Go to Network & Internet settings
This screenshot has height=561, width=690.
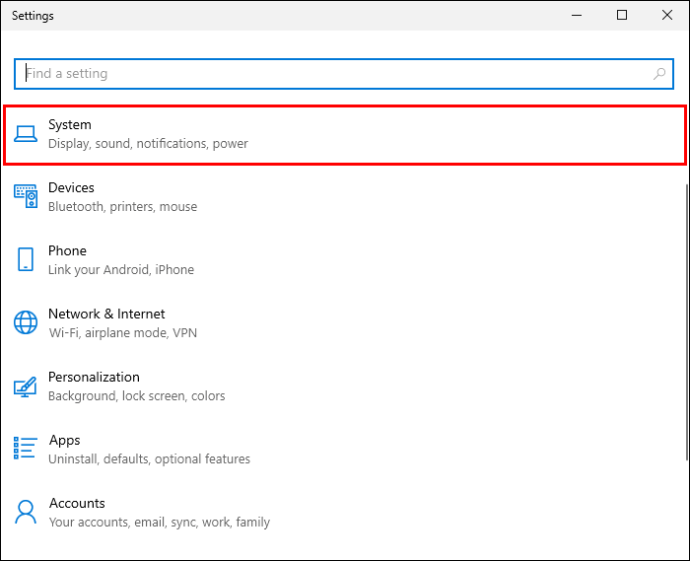tap(343, 323)
